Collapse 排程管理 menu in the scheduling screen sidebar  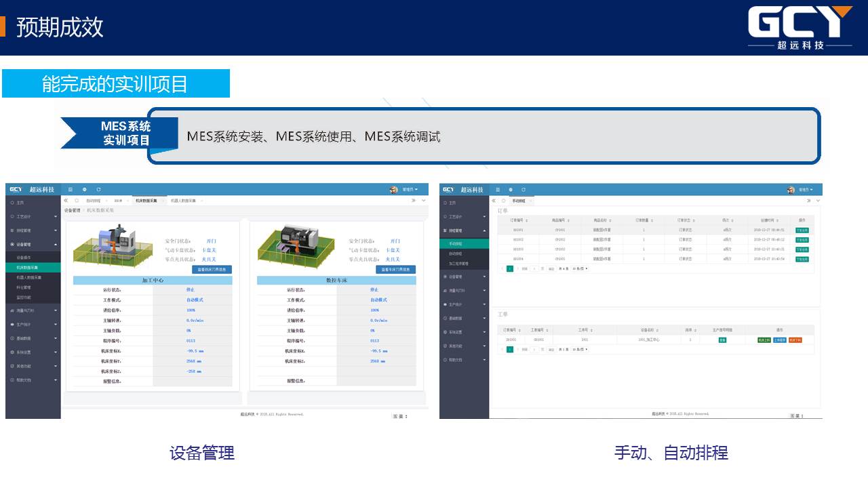[484, 231]
